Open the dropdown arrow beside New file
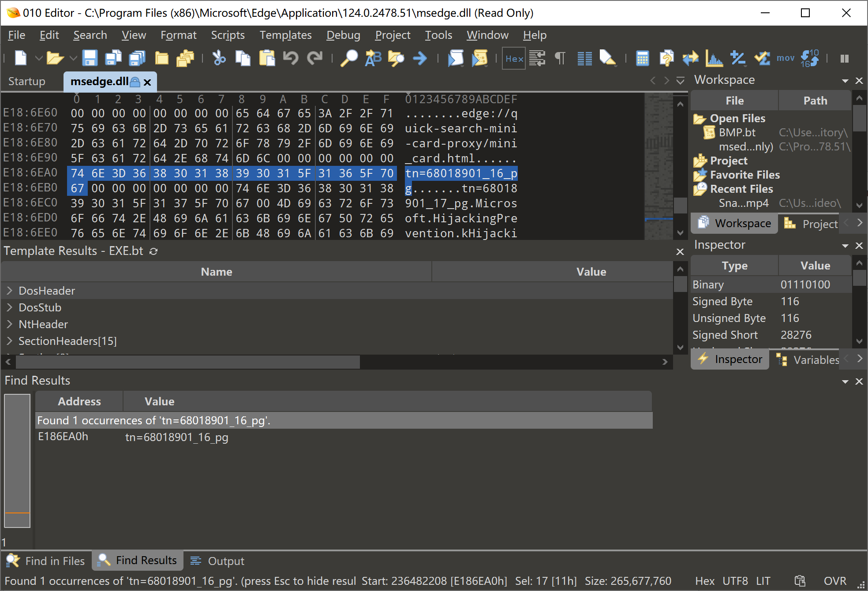The height and width of the screenshot is (591, 868). 39,58
